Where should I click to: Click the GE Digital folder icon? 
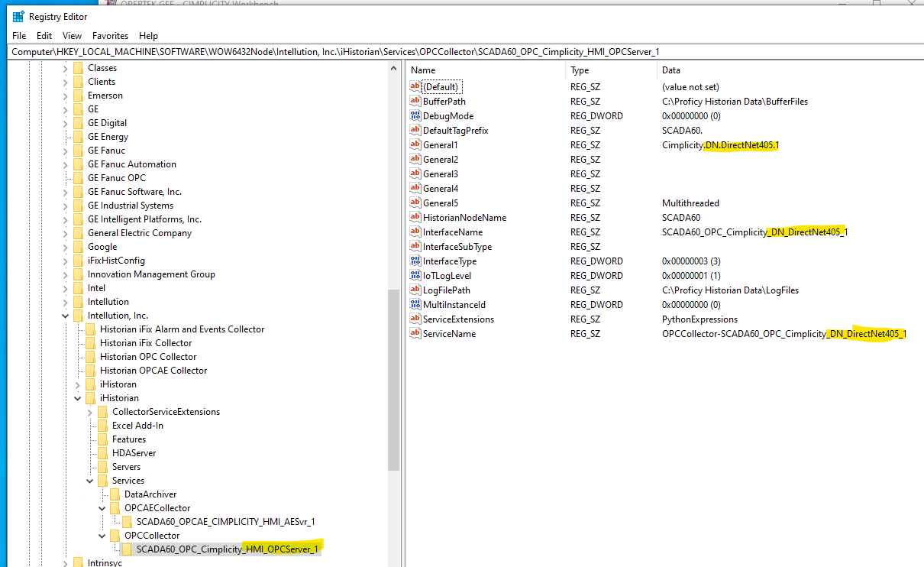coord(78,123)
